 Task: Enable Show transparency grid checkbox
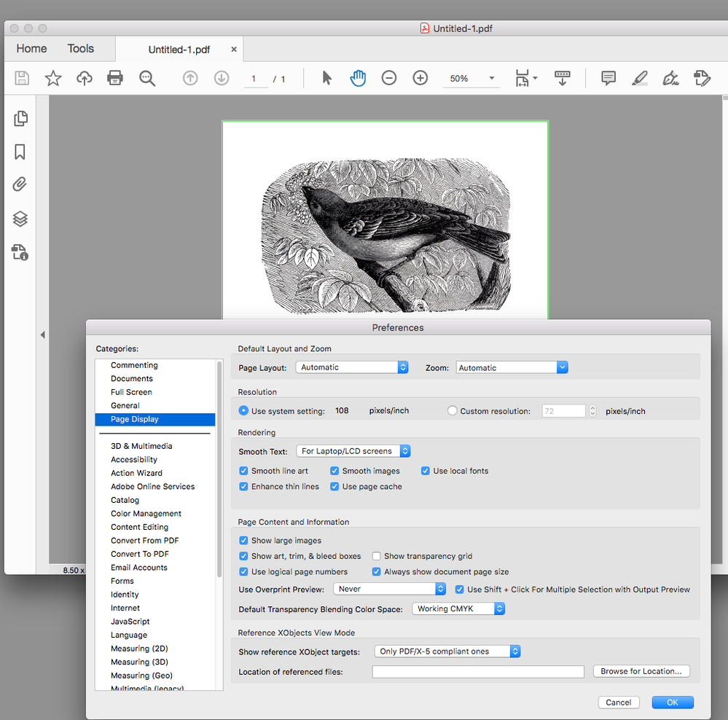(377, 556)
